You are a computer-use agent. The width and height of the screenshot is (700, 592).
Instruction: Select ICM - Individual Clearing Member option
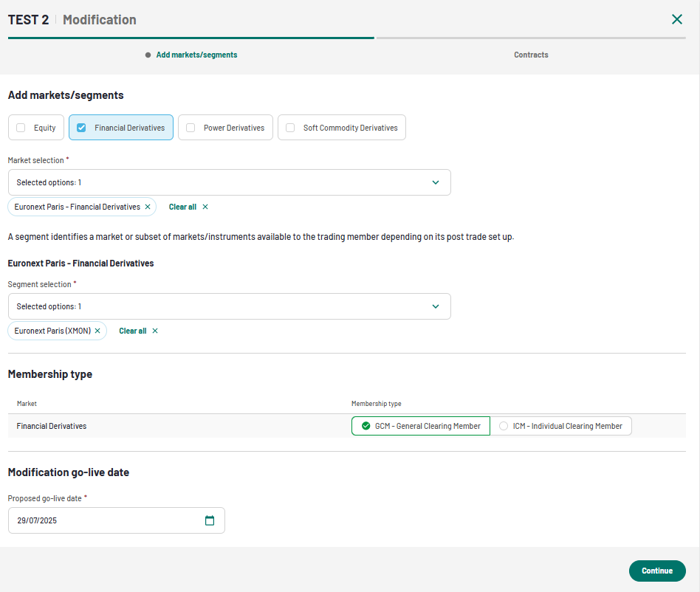coord(560,426)
